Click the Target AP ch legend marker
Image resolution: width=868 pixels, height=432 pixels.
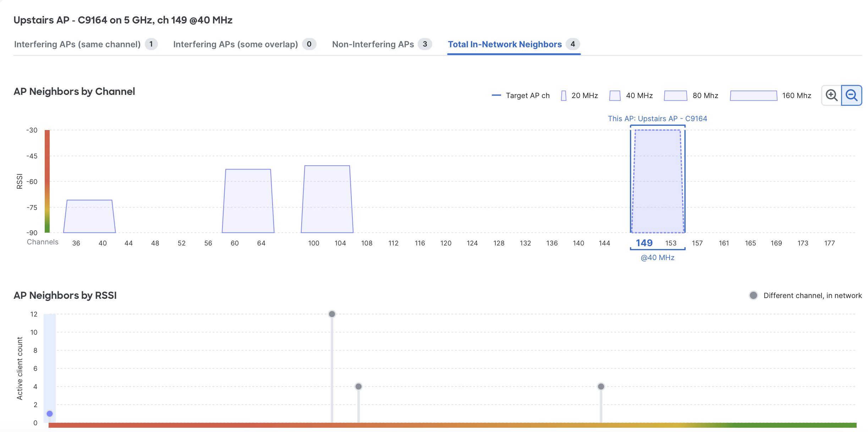[x=497, y=95]
